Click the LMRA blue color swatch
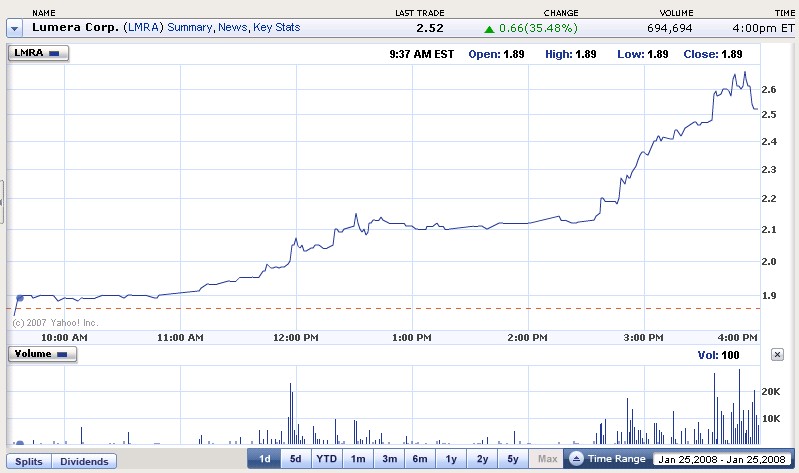 (x=54, y=54)
